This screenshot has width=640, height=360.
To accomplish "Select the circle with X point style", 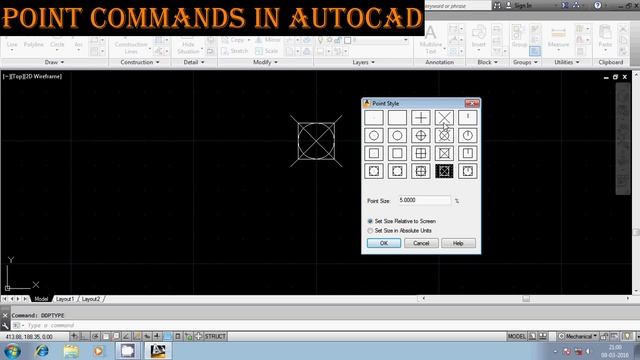I will [x=444, y=136].
